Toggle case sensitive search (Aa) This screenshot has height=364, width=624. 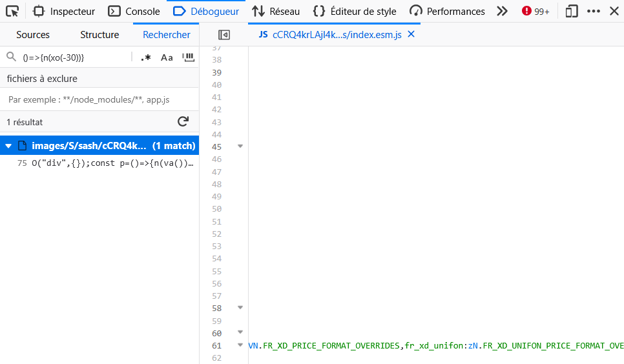coord(167,57)
